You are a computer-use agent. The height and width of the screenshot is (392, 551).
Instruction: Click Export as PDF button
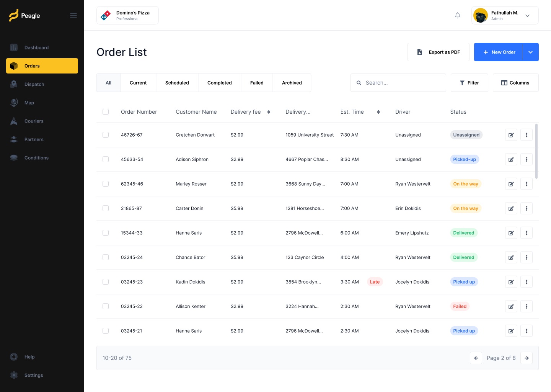(439, 52)
